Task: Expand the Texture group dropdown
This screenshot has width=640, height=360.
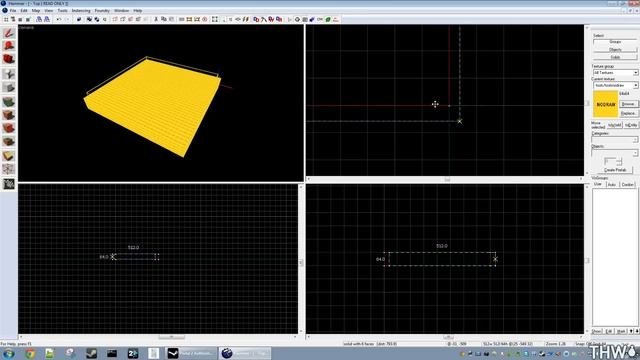Action: point(635,73)
